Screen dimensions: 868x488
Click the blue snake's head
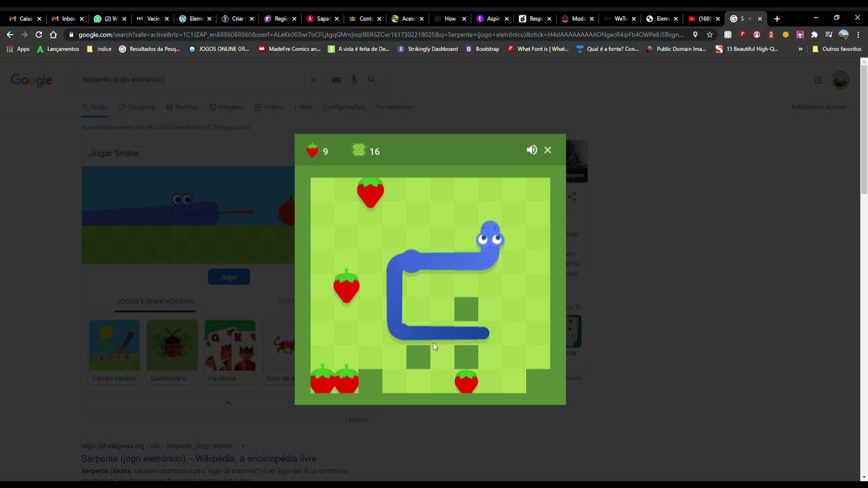point(490,235)
